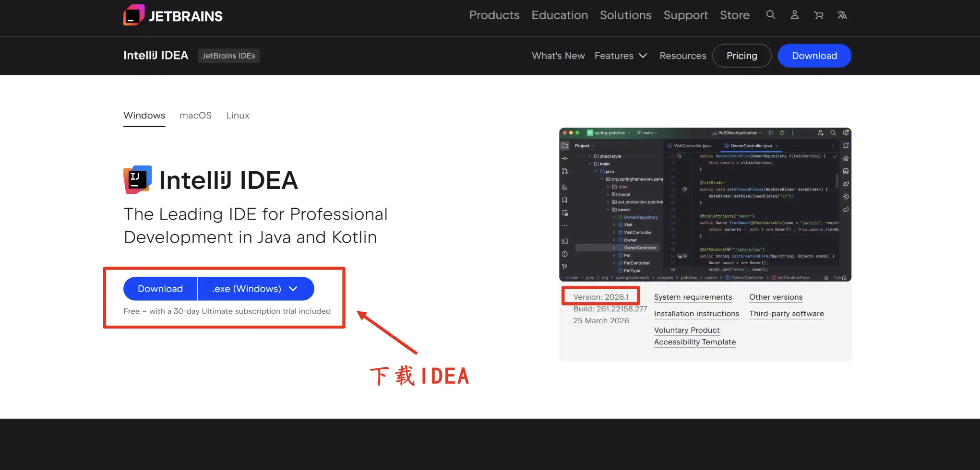
Task: Click the JetBrains IDEs badge
Action: tap(228, 56)
